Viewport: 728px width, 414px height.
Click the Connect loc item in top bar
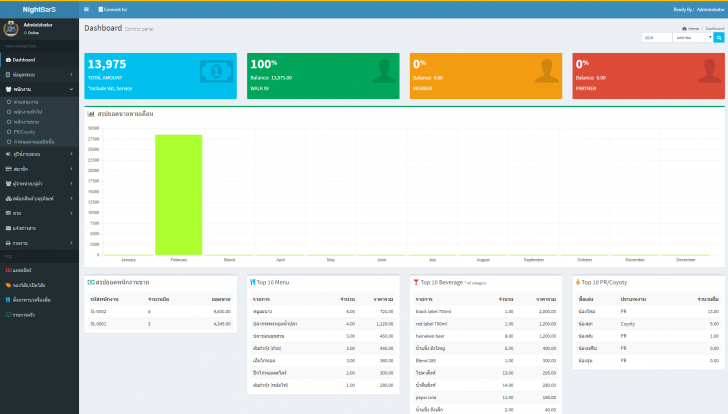tap(113, 9)
